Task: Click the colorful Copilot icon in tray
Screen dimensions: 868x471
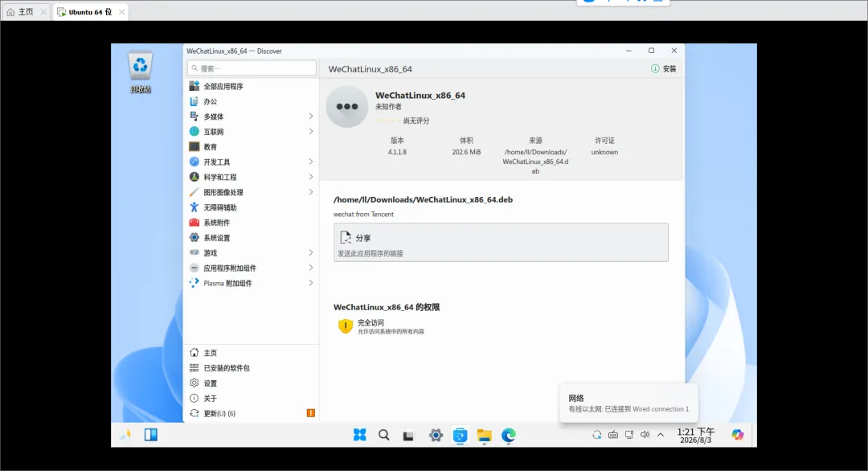Action: click(737, 435)
